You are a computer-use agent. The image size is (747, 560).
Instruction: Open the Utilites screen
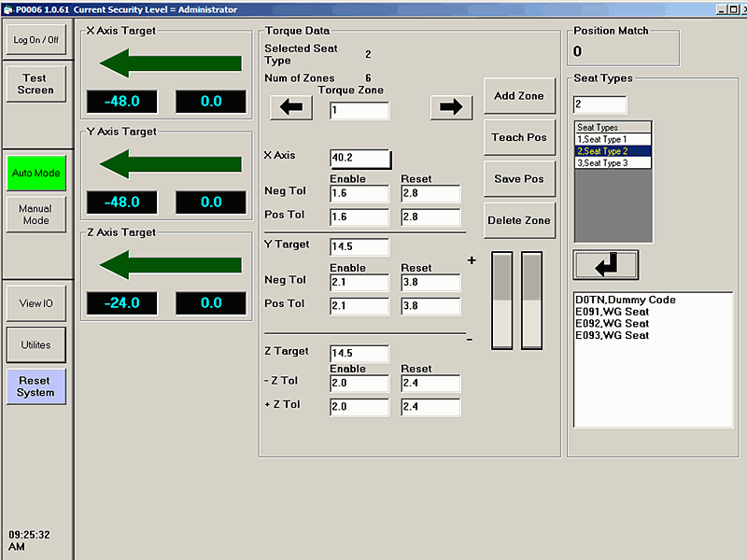36,344
